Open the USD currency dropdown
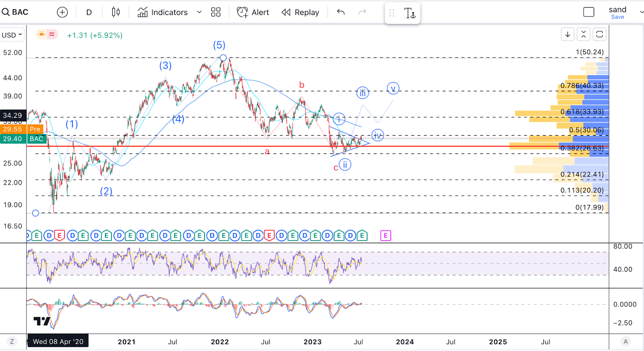This screenshot has height=351, width=644. point(12,35)
